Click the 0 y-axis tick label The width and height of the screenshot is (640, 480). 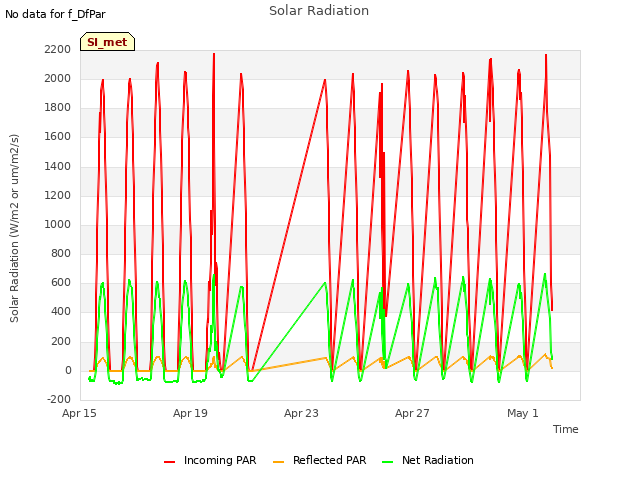point(68,370)
